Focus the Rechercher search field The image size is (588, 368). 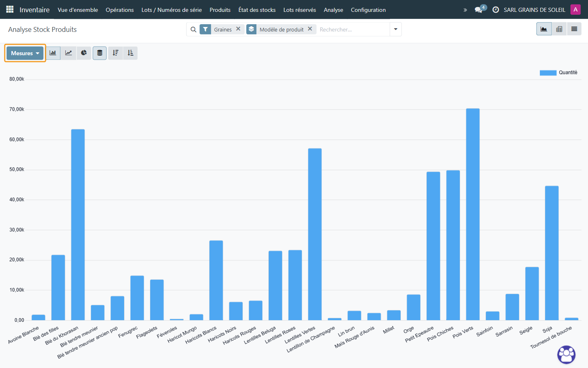353,29
